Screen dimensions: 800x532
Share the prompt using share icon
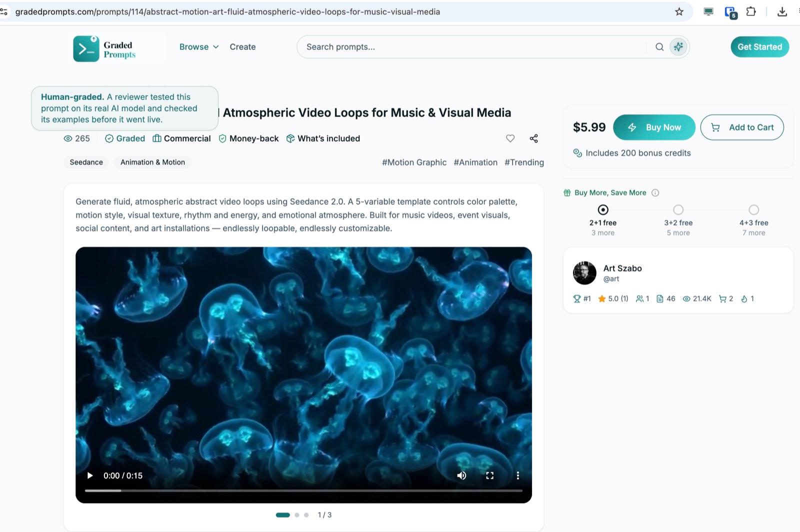533,138
